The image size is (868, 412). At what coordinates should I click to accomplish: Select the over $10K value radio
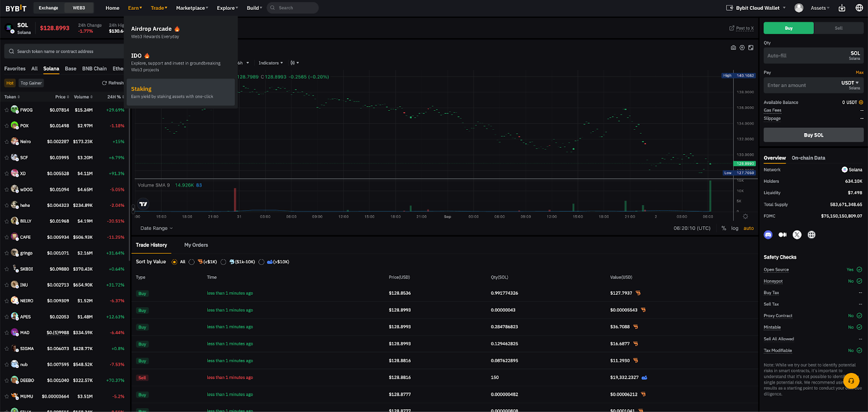pyautogui.click(x=261, y=262)
